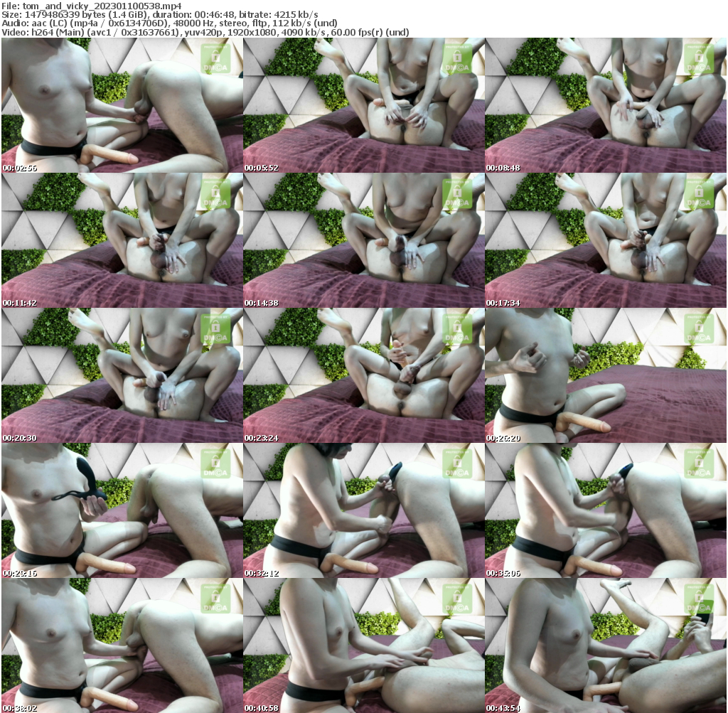Select the thumbnail at timestamp 00:35:06

605,510
